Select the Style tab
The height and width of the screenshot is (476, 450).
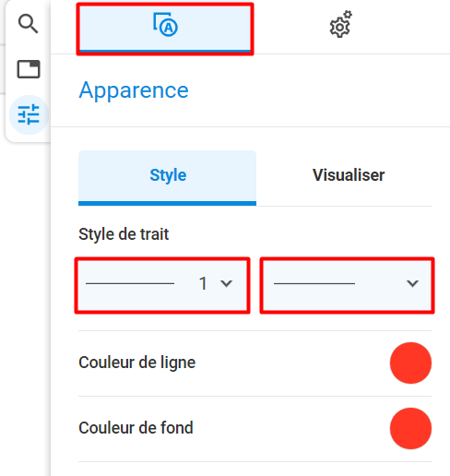click(167, 178)
